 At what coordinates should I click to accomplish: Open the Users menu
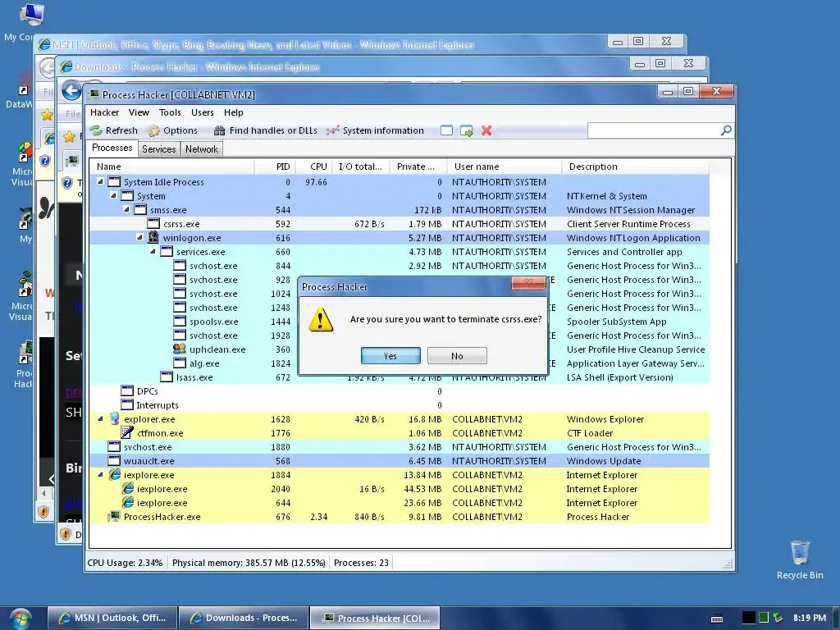(x=203, y=112)
